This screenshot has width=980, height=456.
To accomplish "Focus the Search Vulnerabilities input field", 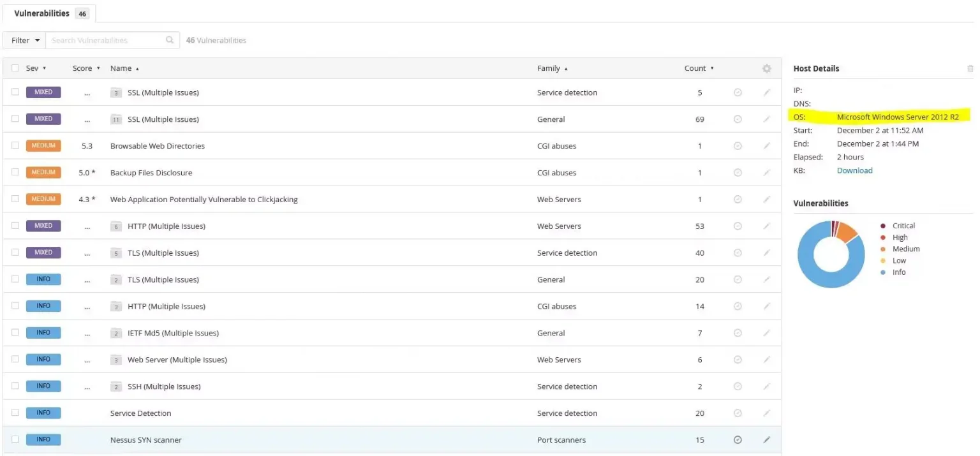I will pos(105,40).
